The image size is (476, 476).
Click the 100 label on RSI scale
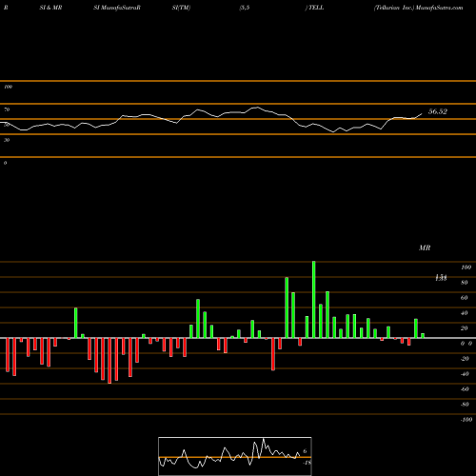pyautogui.click(x=9, y=87)
